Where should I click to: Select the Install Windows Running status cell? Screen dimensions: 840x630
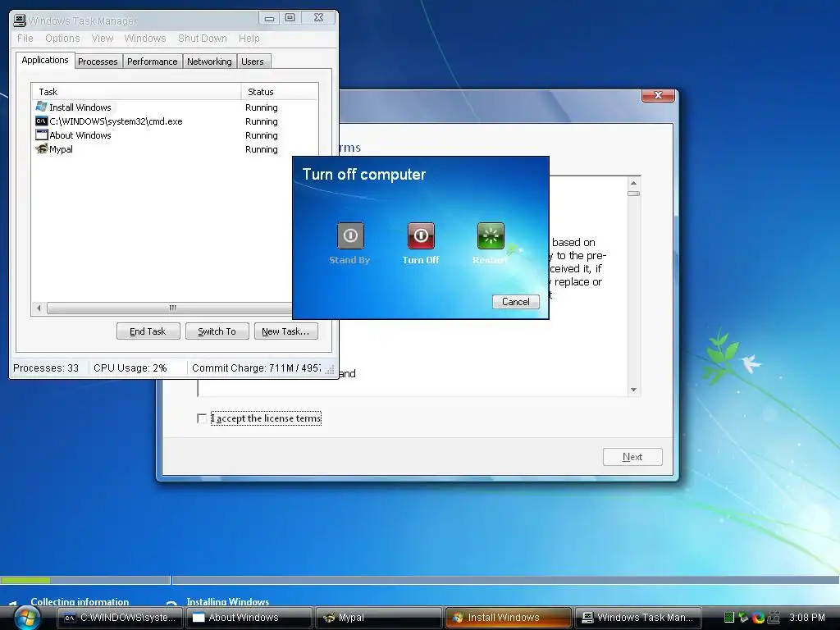262,107
